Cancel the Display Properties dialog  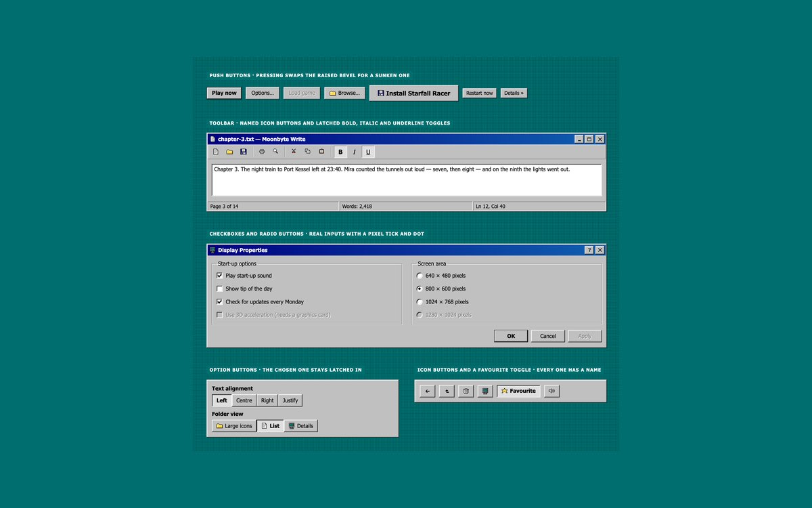pos(548,336)
